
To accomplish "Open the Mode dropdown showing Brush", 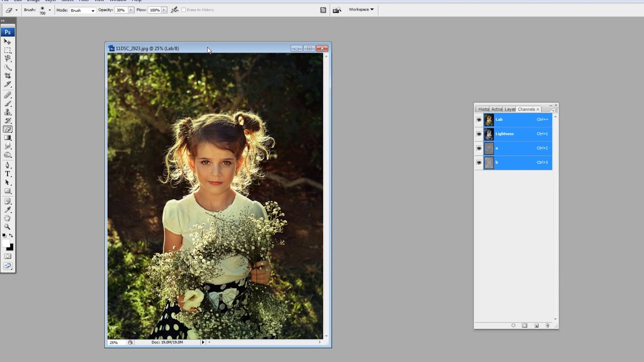I will coord(82,10).
